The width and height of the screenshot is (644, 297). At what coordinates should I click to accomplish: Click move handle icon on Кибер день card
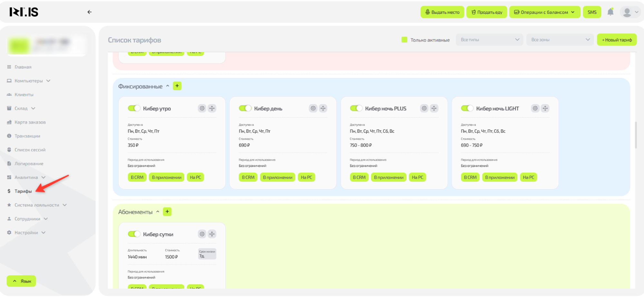coord(323,108)
